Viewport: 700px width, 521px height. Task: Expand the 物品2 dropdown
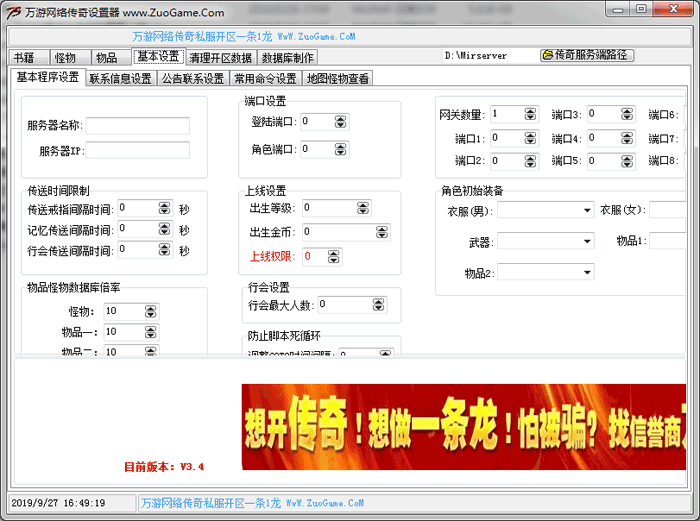587,272
